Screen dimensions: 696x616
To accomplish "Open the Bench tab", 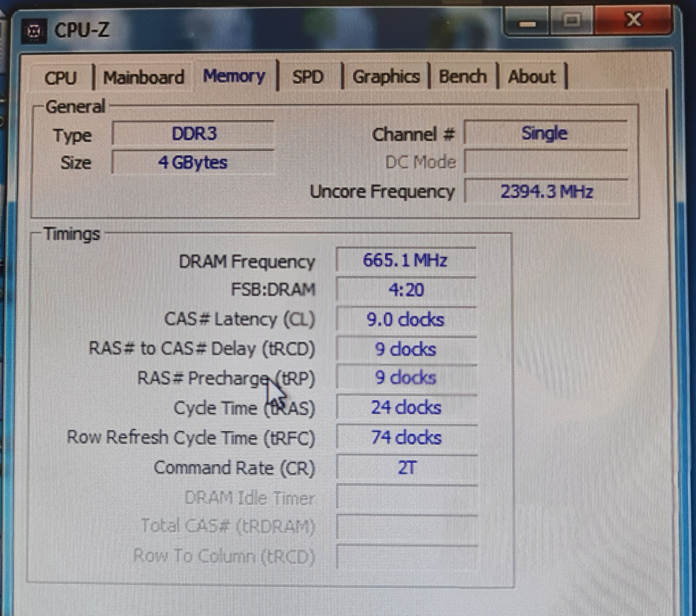I will 463,76.
